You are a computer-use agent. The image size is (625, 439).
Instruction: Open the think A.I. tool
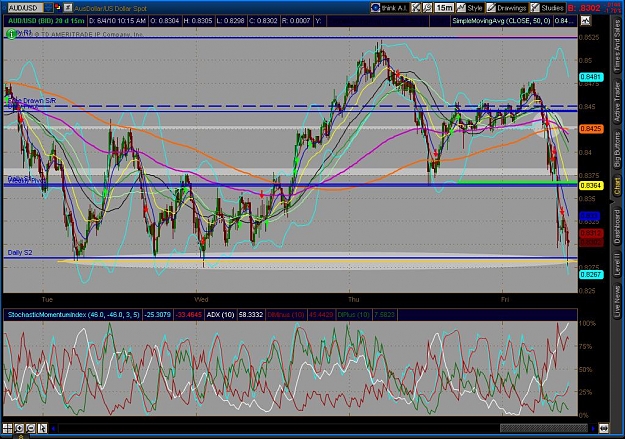tap(389, 8)
